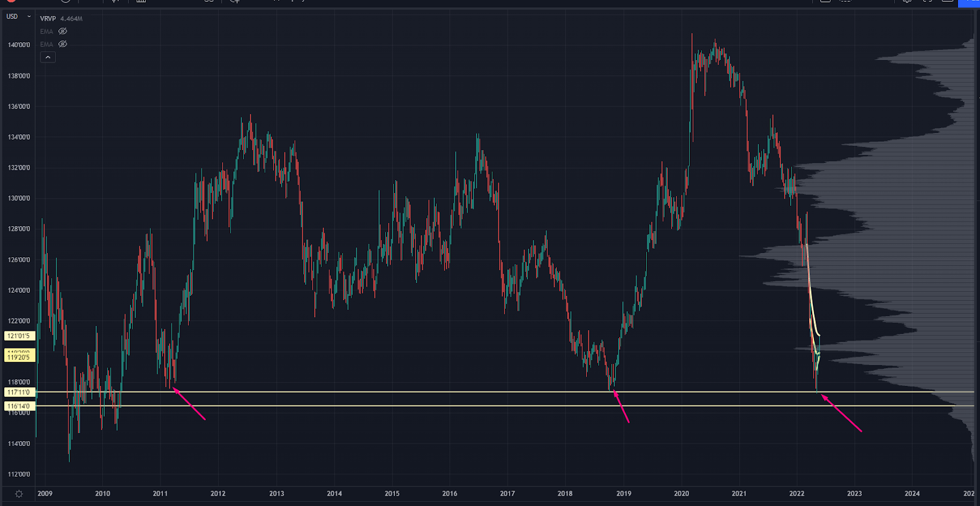
Task: Click the 2021 label on time axis
Action: pos(739,494)
